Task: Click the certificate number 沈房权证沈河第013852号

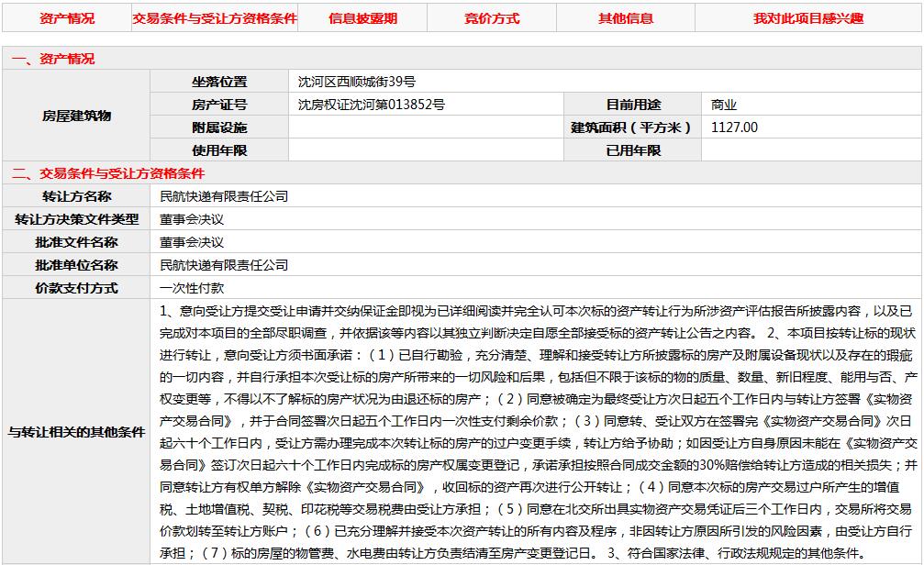Action: click(371, 105)
